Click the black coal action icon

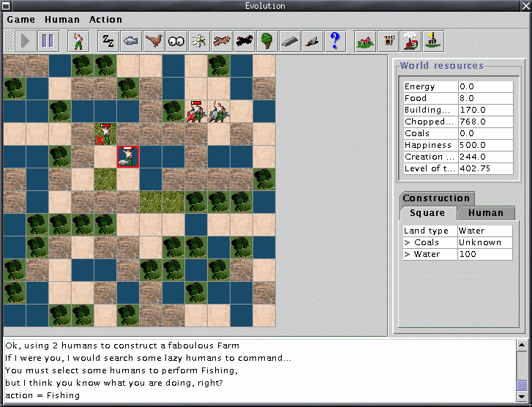tap(244, 41)
